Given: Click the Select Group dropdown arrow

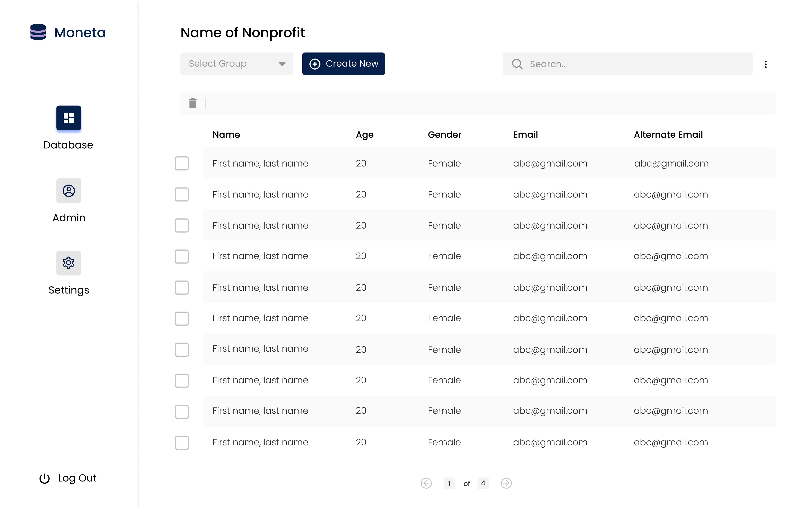Looking at the screenshot, I should [x=282, y=64].
